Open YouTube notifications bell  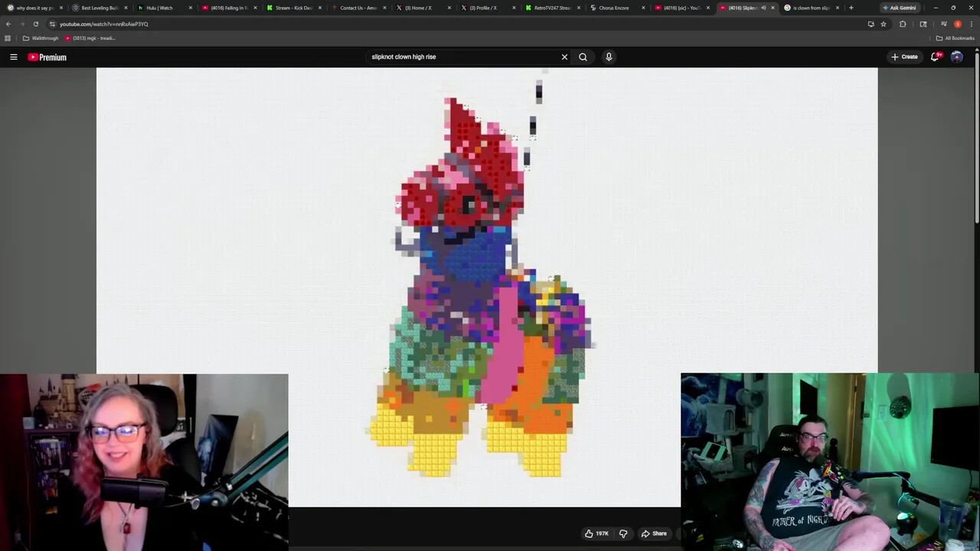tap(936, 57)
